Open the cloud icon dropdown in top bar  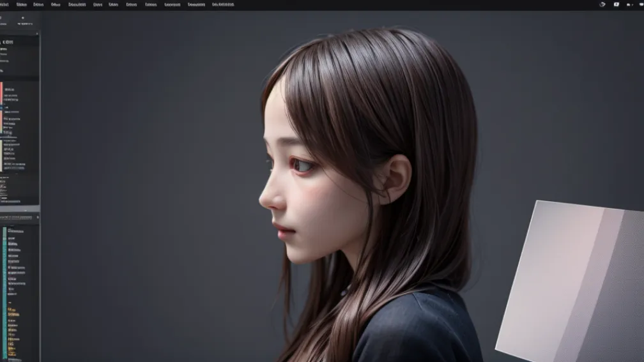(x=630, y=4)
